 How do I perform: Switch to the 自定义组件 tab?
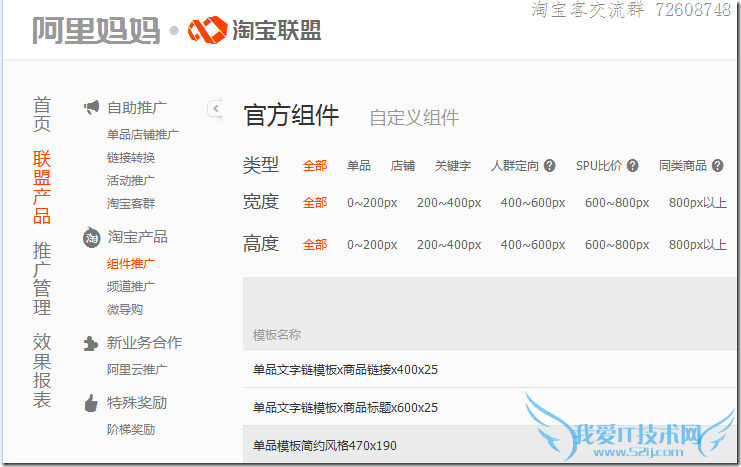tap(414, 118)
